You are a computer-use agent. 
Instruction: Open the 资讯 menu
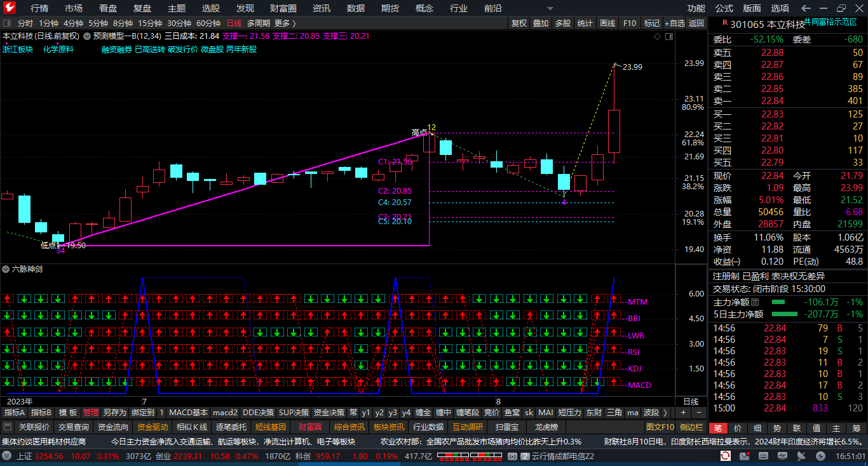click(322, 8)
